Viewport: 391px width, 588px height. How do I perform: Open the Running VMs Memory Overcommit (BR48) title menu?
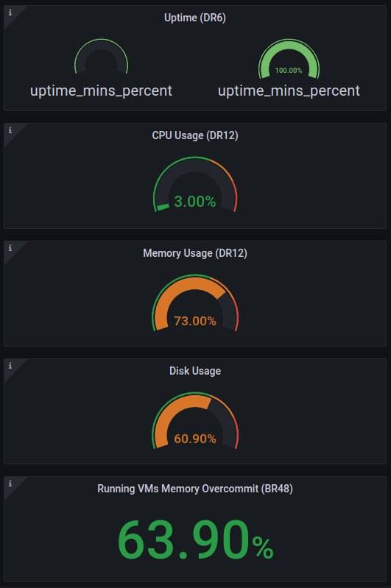point(195,489)
